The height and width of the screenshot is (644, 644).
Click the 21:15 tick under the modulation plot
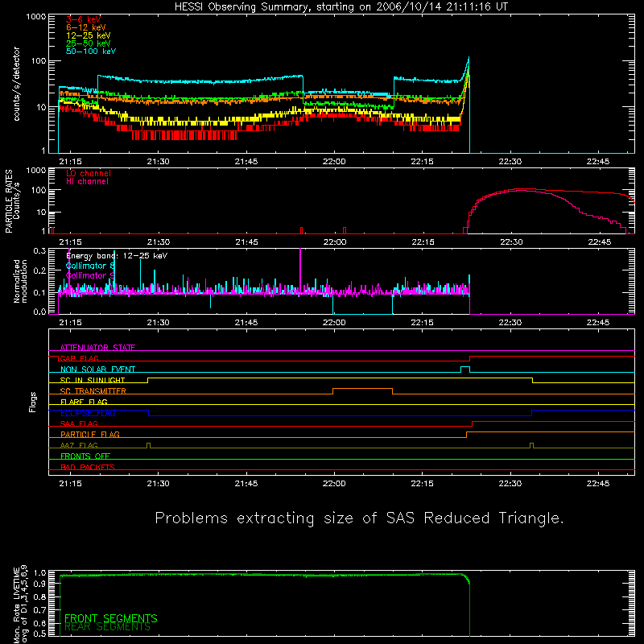70,323
